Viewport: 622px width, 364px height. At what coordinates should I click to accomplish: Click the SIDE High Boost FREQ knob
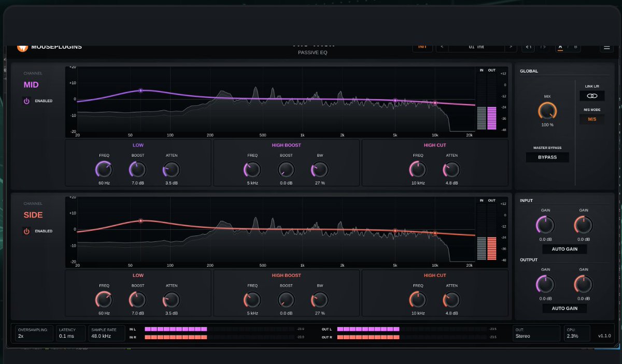252,299
